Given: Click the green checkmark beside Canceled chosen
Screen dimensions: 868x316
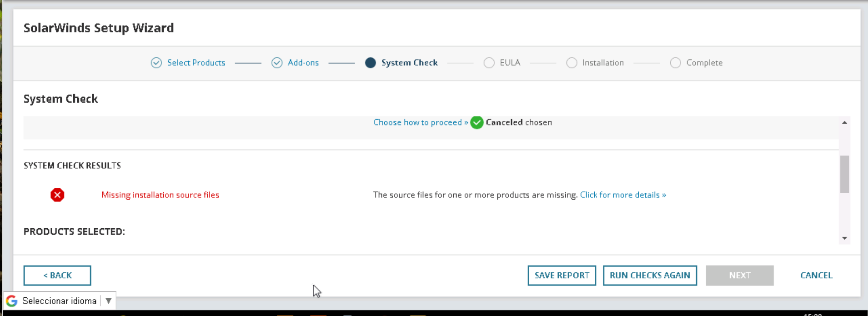Looking at the screenshot, I should pos(477,123).
